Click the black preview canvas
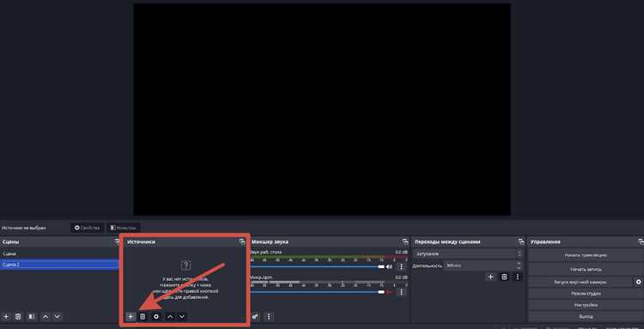This screenshot has width=644, height=329. 322,109
